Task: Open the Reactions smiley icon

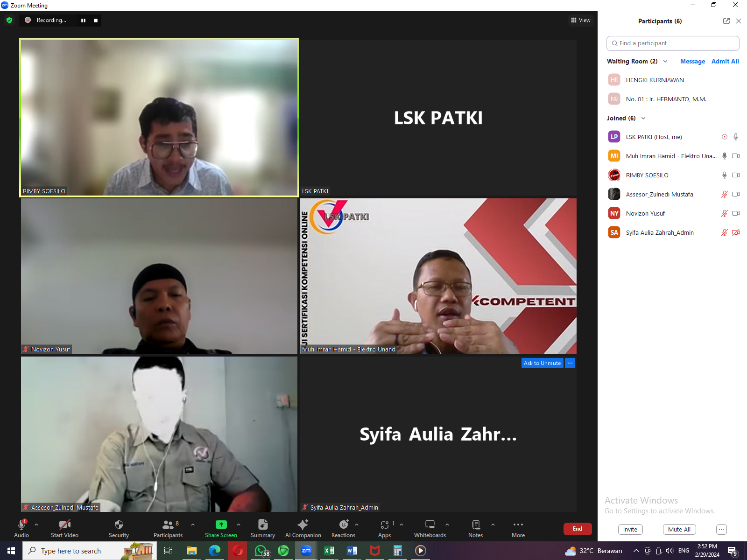Action: (x=344, y=525)
